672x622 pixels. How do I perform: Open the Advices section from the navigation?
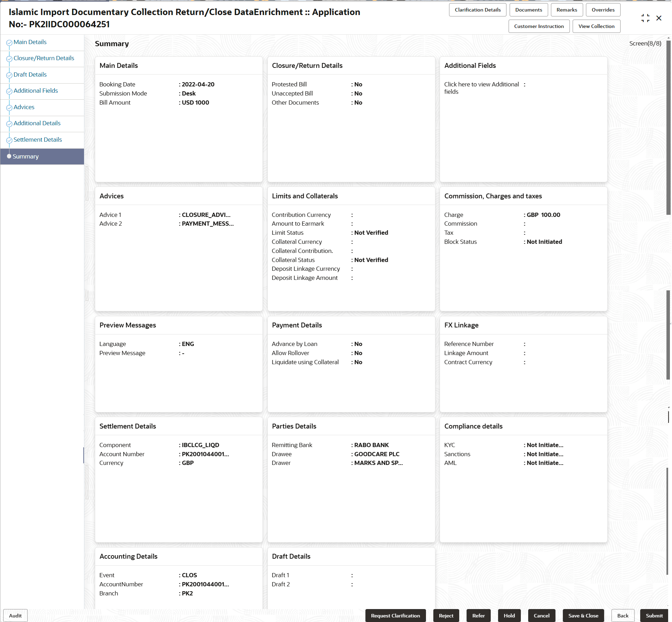(24, 107)
